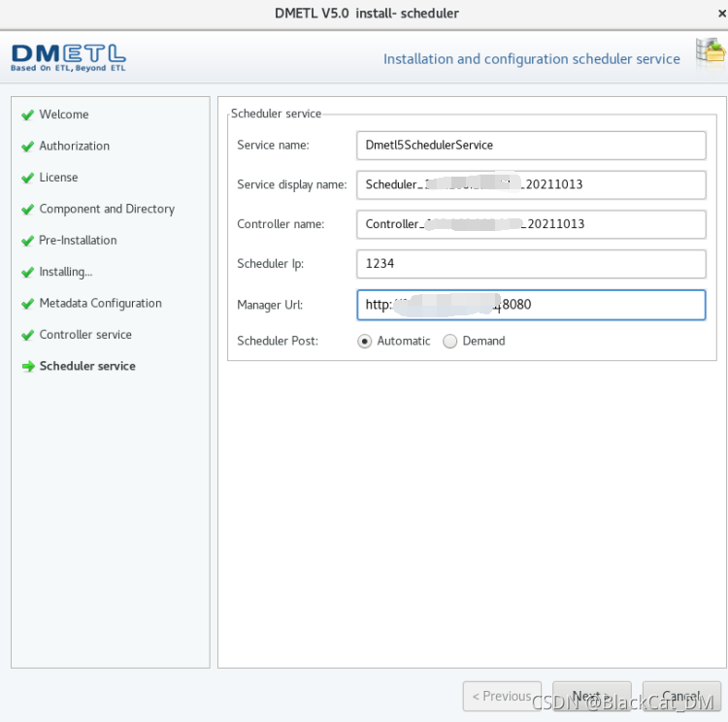Select the Component and Directory step label
The width and height of the screenshot is (728, 722).
click(107, 209)
